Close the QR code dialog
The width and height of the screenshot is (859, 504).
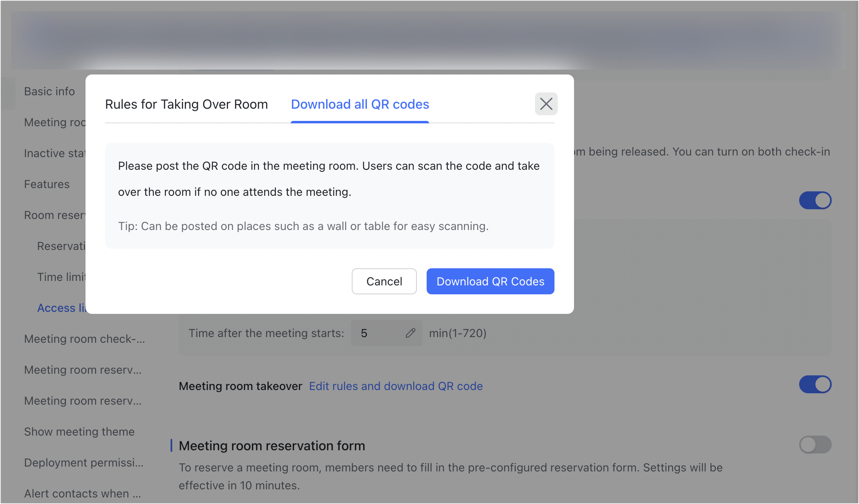pos(546,104)
